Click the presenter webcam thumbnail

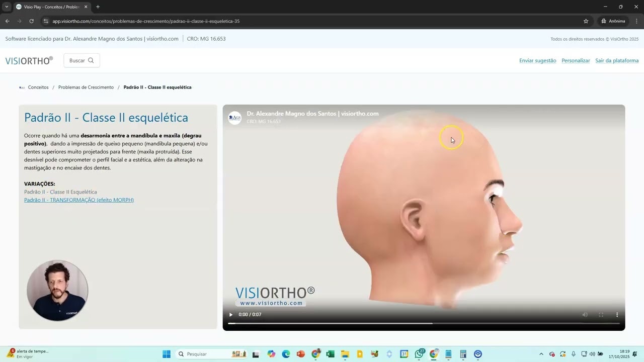[57, 290]
